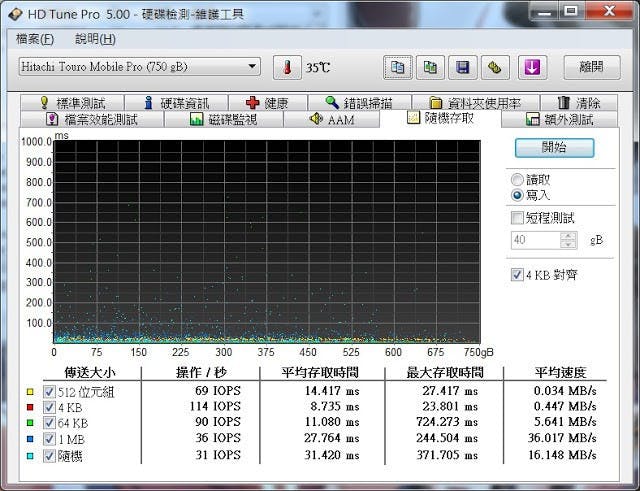Switch to the 健康 tab
This screenshot has height=491, width=640.
pyautogui.click(x=268, y=103)
